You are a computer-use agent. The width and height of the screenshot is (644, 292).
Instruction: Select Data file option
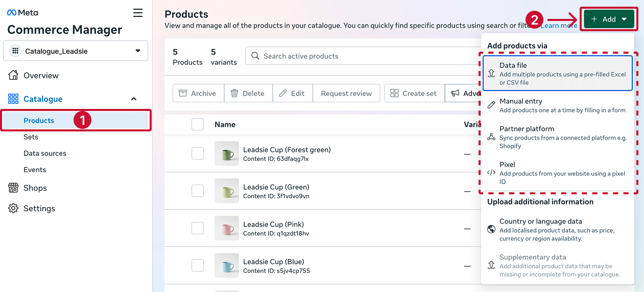557,73
